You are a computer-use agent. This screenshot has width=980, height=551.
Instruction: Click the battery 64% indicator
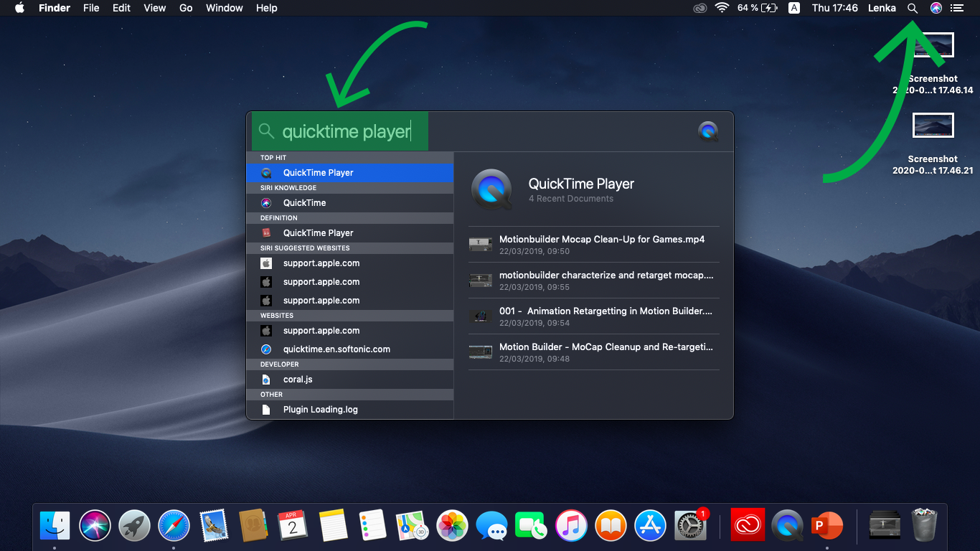coord(758,8)
